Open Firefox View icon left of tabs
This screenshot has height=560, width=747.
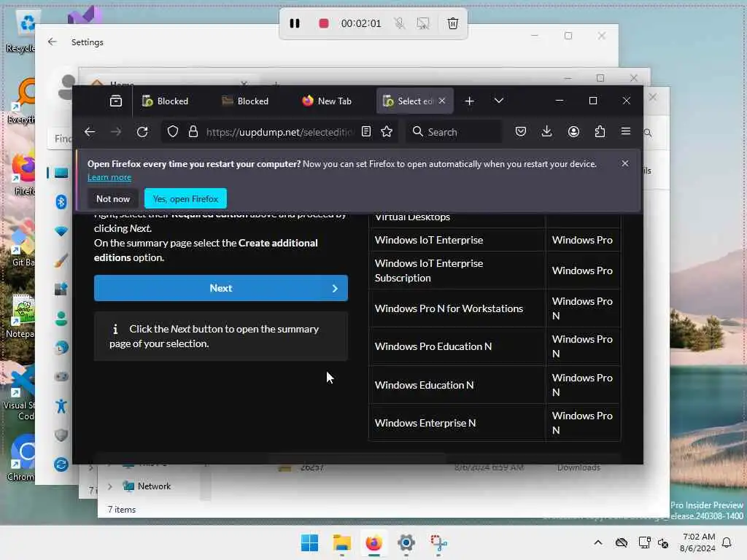point(116,101)
